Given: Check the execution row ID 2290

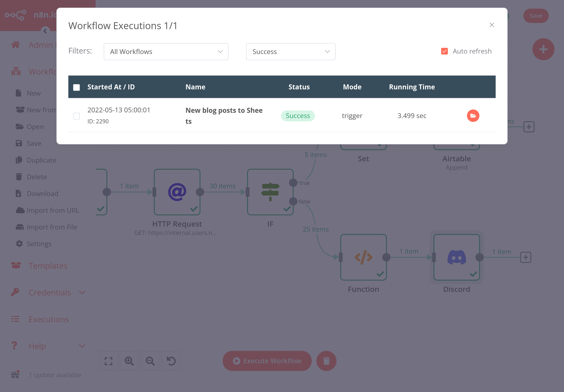Looking at the screenshot, I should point(76,116).
